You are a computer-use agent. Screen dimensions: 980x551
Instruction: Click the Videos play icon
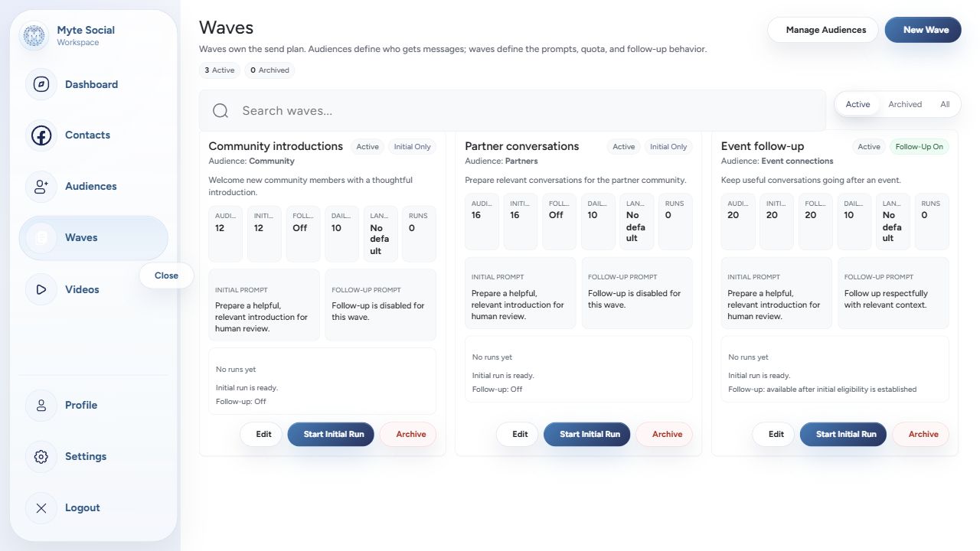tap(41, 289)
